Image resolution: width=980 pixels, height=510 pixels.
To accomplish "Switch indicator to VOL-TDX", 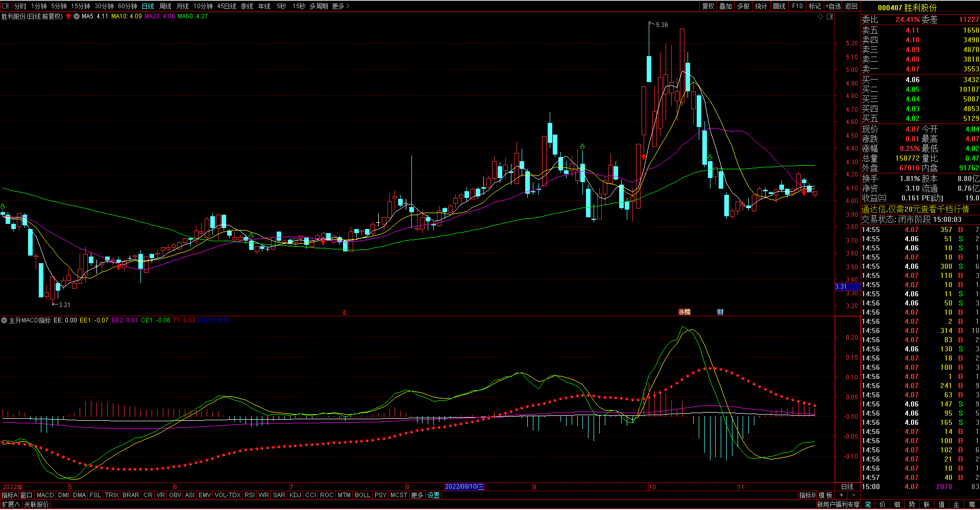I will click(x=228, y=495).
